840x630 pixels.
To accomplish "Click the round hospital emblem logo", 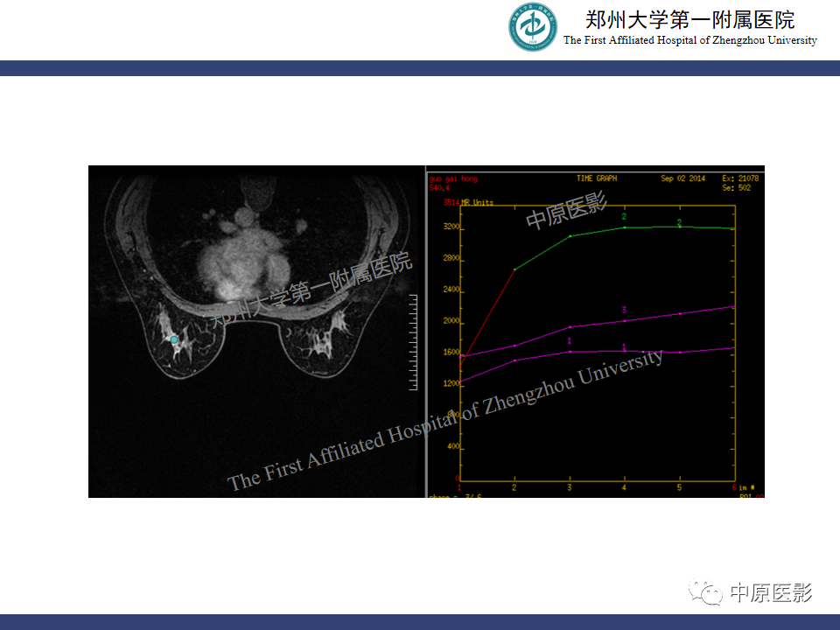I will (533, 27).
